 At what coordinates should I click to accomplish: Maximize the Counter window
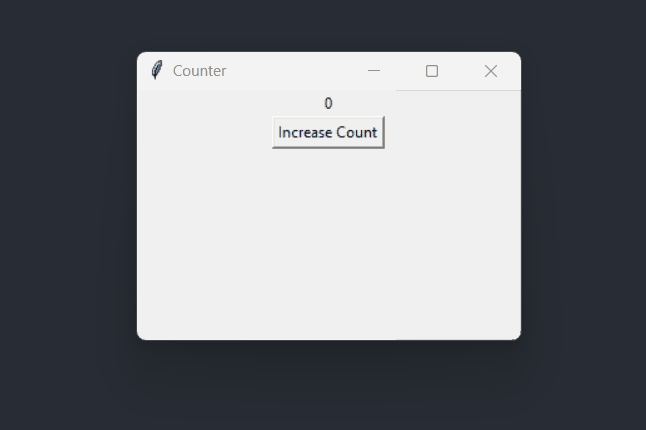(x=432, y=71)
